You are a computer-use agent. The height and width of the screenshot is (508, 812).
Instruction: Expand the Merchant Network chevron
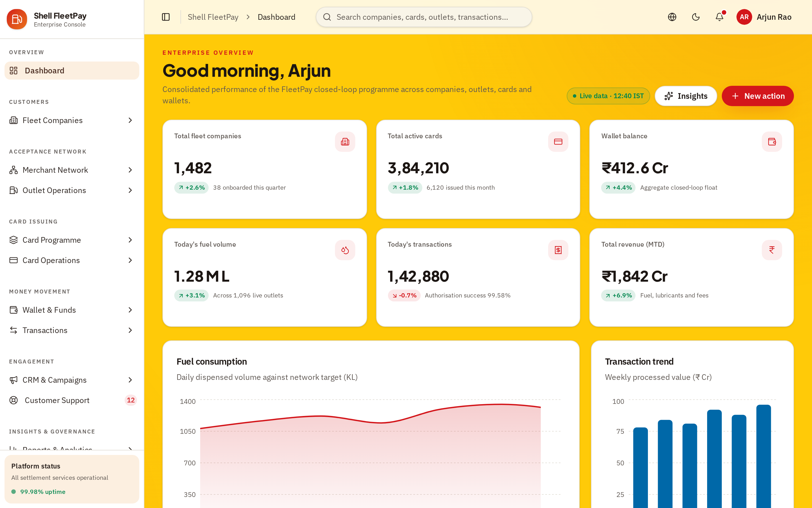coord(130,170)
